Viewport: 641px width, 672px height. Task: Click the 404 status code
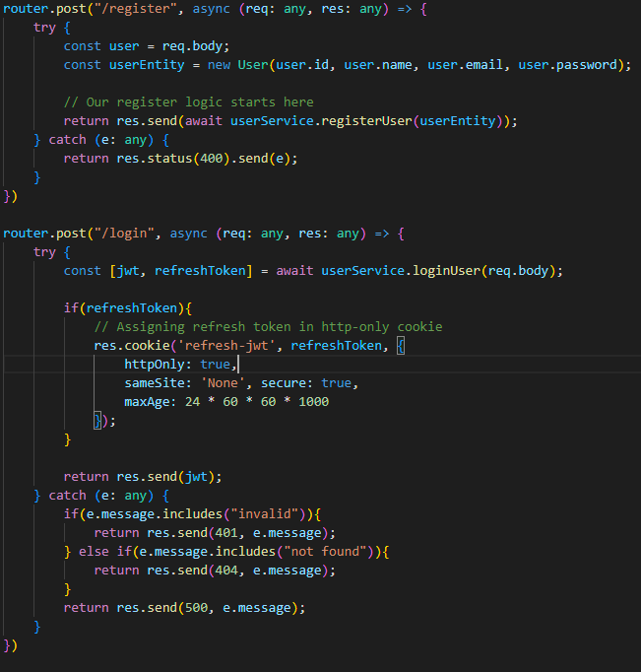[226, 570]
